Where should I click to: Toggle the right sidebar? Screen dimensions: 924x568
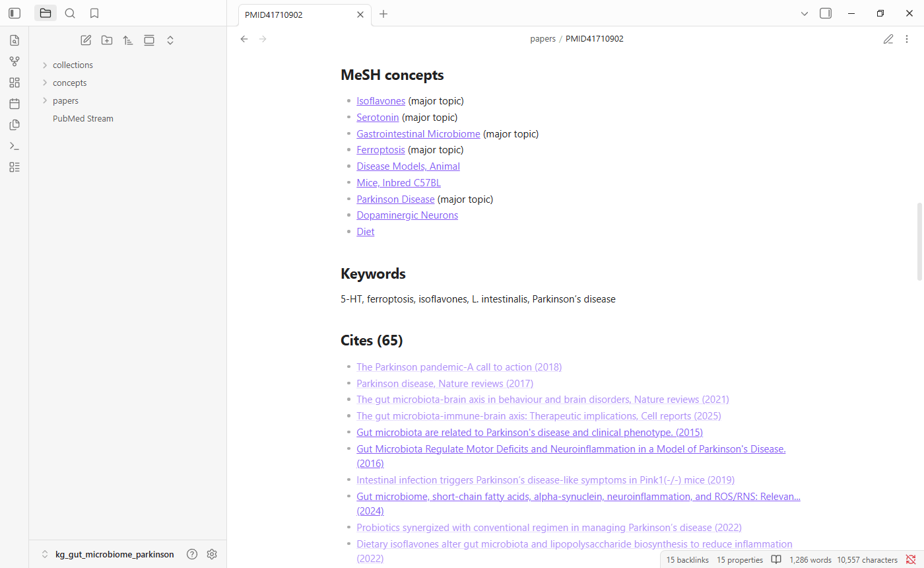tap(826, 13)
